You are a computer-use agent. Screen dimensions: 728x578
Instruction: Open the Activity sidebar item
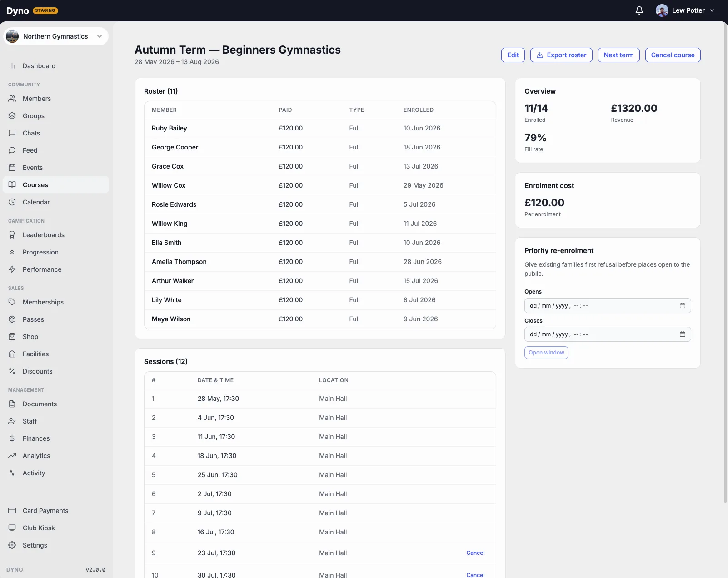56,473
